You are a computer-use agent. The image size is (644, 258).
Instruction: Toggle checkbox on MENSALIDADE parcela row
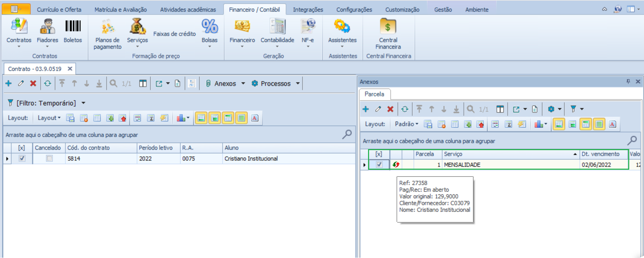[379, 165]
